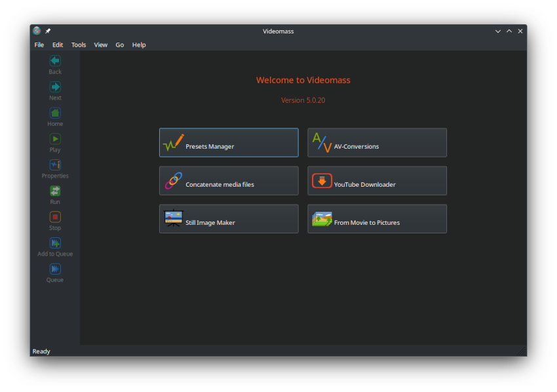
Task: Click the 'Ready' status bar text
Action: [41, 351]
